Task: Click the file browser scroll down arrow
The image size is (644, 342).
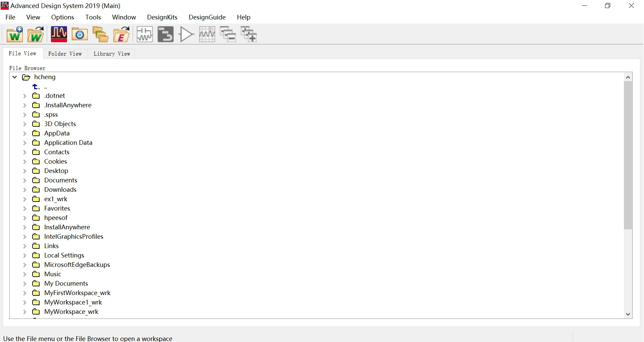Action: 628,314
